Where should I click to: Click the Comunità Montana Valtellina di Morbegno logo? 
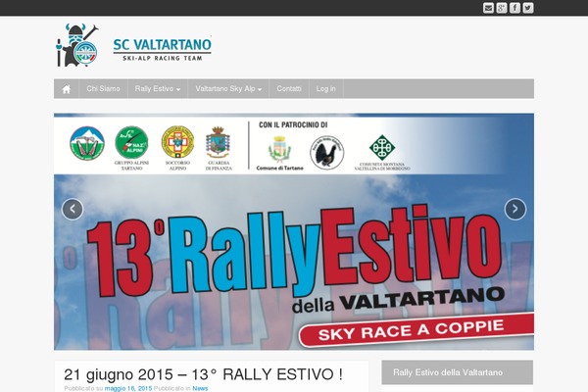point(382,153)
